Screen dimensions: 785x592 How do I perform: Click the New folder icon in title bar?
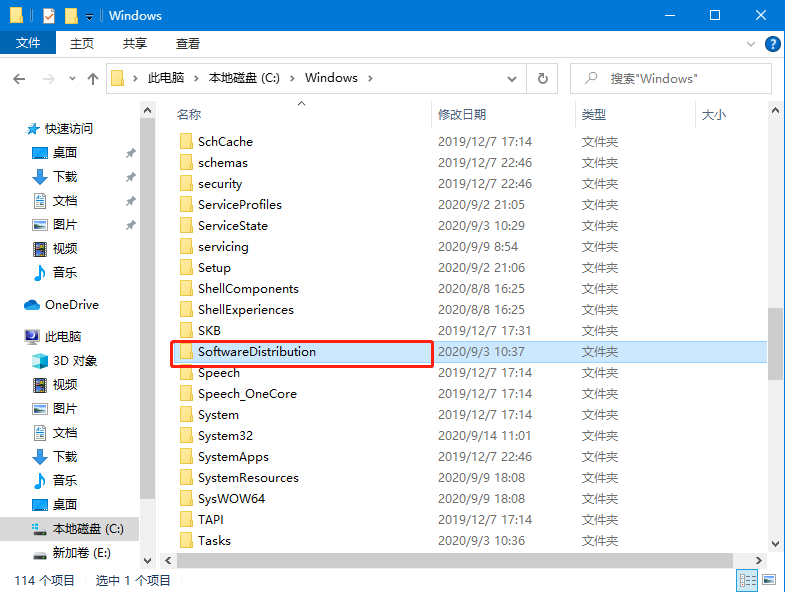point(71,16)
